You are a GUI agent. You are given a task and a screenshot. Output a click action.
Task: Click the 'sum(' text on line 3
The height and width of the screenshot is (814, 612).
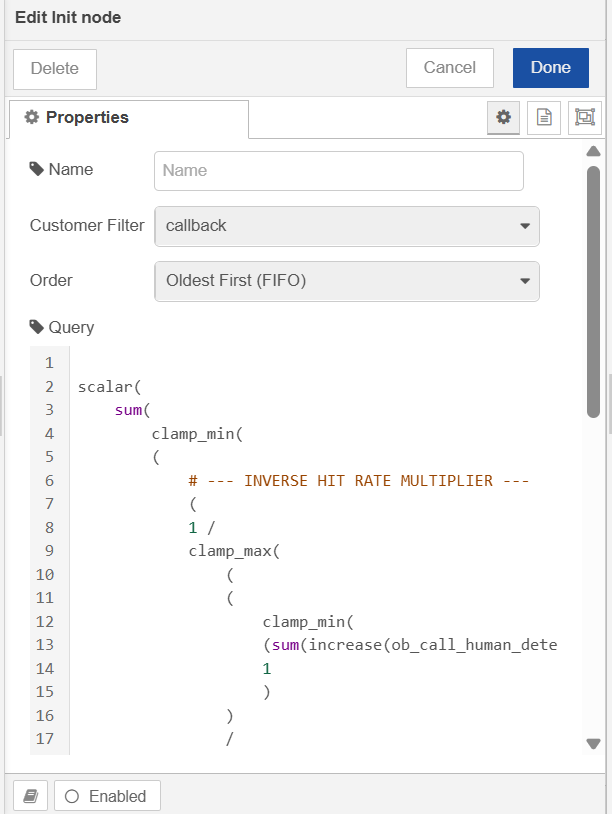click(x=132, y=410)
